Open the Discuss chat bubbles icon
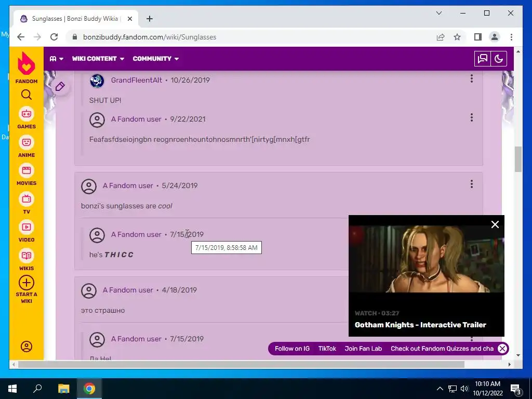The height and width of the screenshot is (399, 532). click(x=483, y=59)
